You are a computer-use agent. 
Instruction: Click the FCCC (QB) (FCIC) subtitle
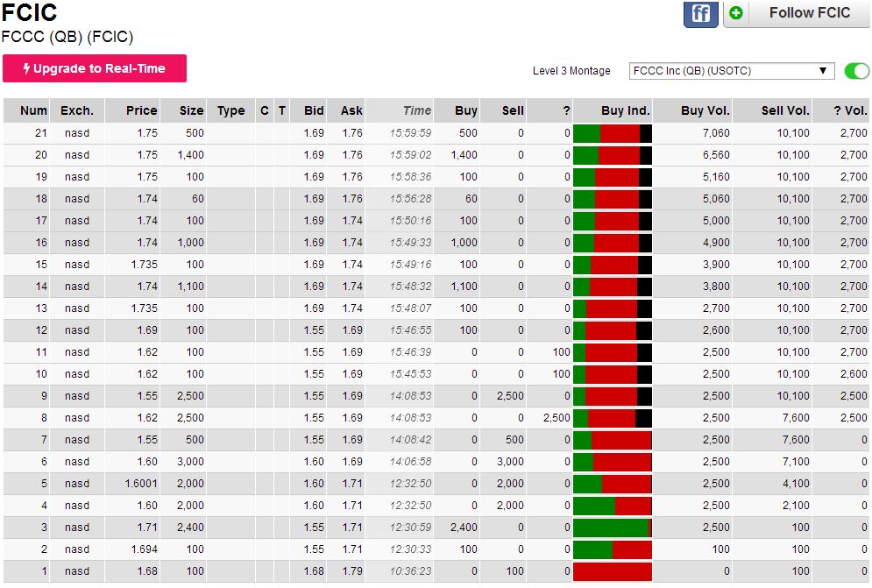pyautogui.click(x=67, y=38)
